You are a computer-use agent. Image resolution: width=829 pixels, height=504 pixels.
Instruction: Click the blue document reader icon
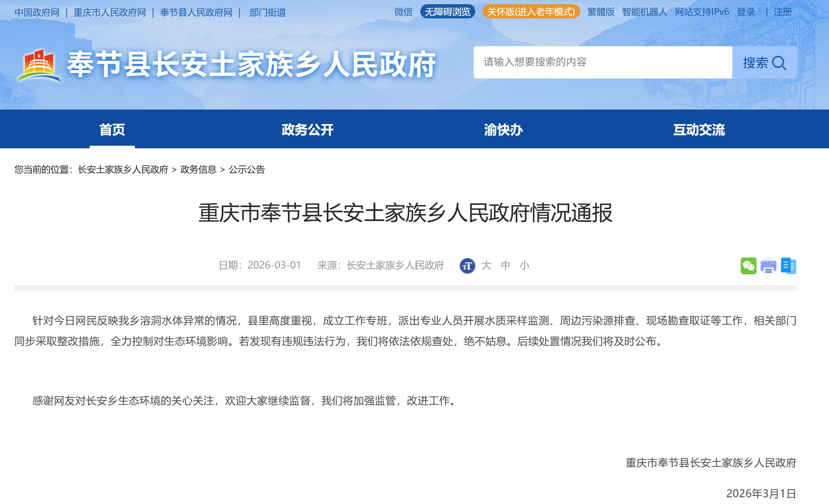tap(788, 266)
